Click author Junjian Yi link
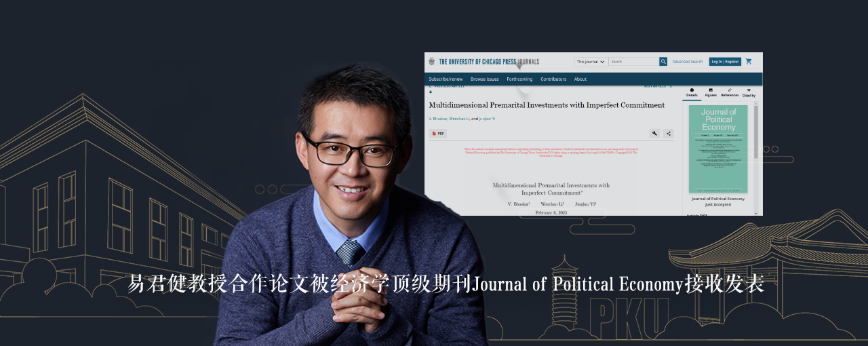 tap(487, 119)
